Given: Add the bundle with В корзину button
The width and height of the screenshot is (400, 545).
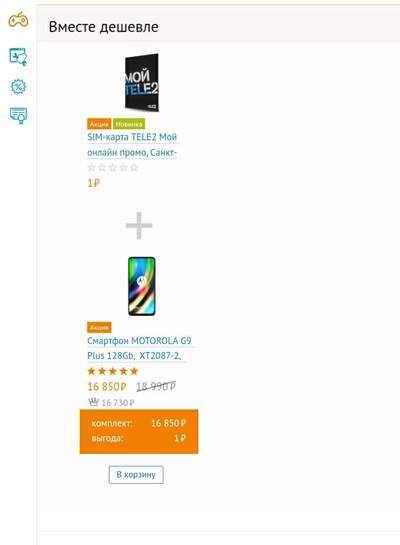Looking at the screenshot, I should (136, 474).
